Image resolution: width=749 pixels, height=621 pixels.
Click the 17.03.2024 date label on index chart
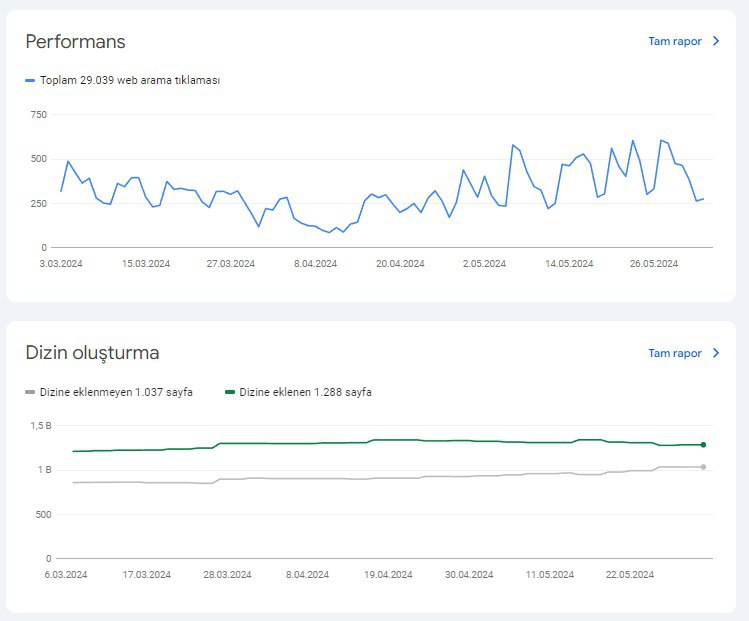(147, 575)
